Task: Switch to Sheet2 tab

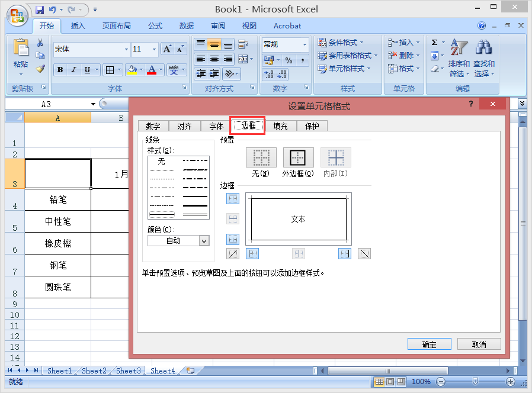Action: coord(94,371)
